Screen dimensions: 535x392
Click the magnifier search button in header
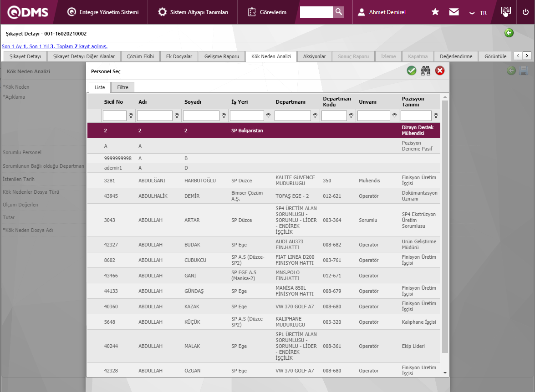[338, 12]
